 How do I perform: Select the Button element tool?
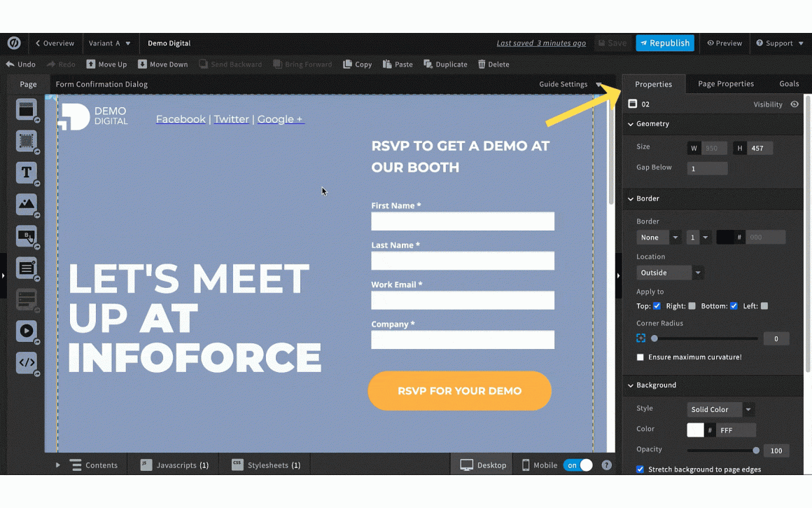[x=26, y=236]
